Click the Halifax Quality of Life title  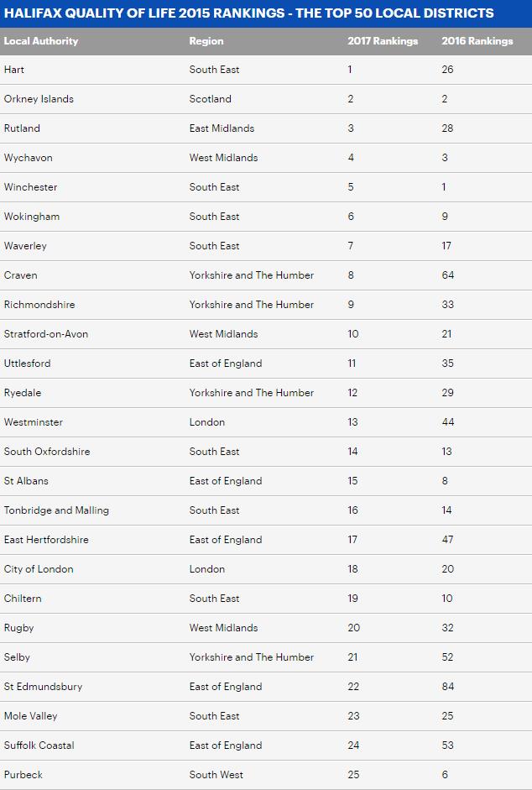click(249, 13)
